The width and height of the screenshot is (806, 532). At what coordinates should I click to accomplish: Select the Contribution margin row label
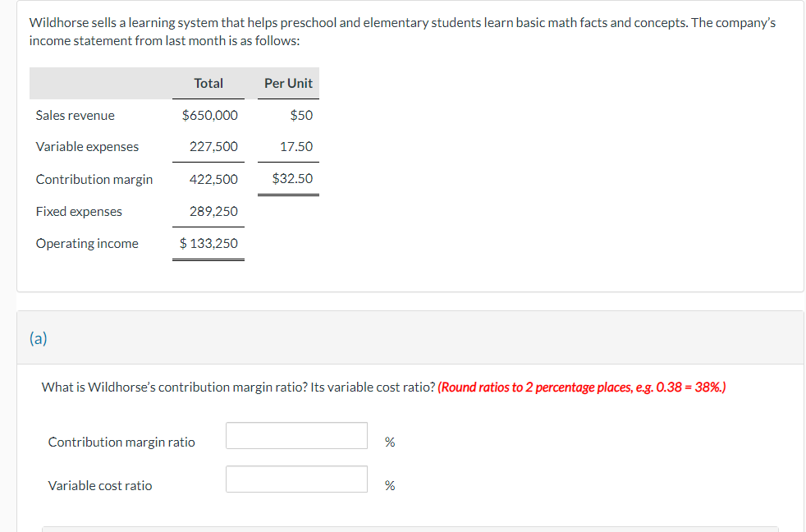click(94, 178)
